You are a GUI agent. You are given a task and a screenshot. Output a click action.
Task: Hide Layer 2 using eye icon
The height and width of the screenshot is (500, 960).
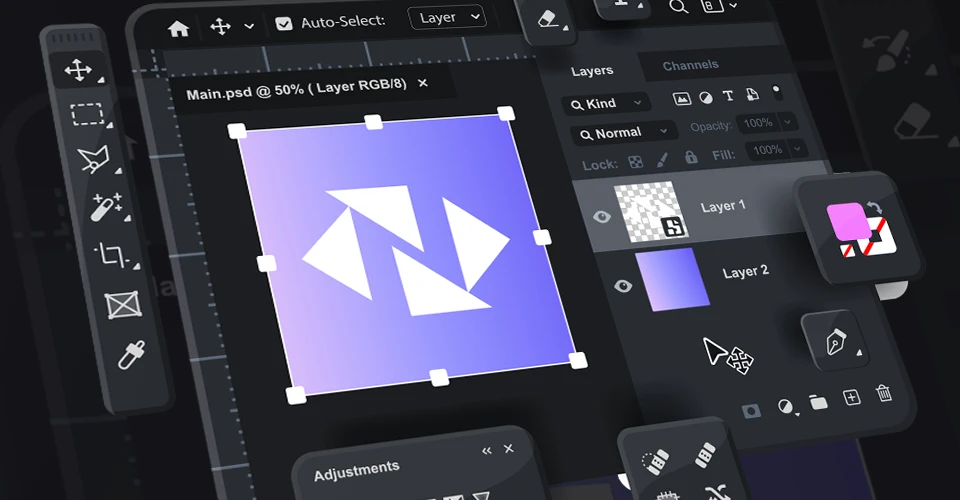click(x=623, y=286)
